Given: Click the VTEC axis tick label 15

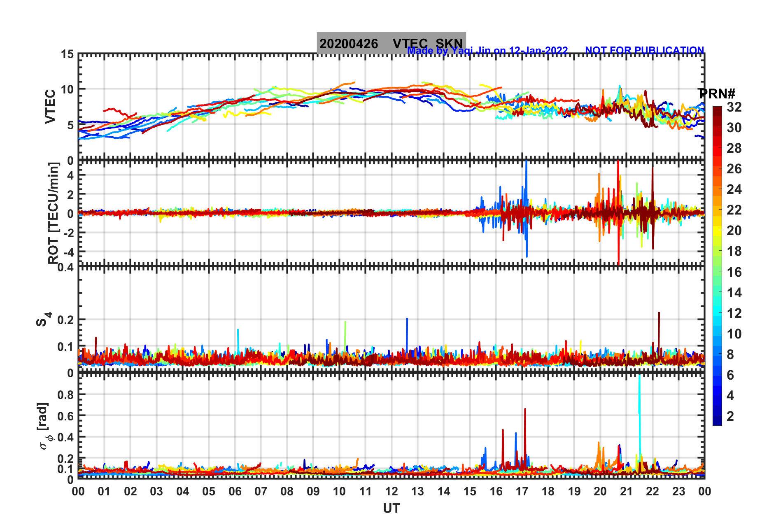Looking at the screenshot, I should (x=68, y=54).
